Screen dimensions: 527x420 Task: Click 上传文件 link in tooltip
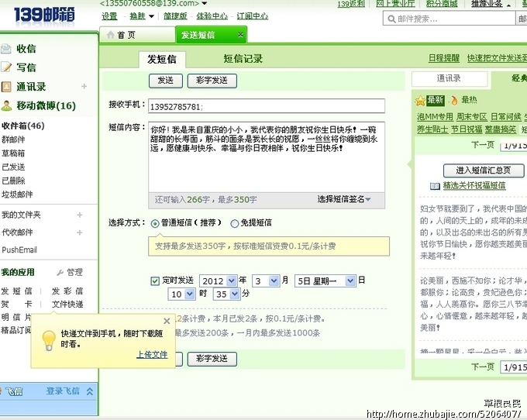tap(152, 354)
